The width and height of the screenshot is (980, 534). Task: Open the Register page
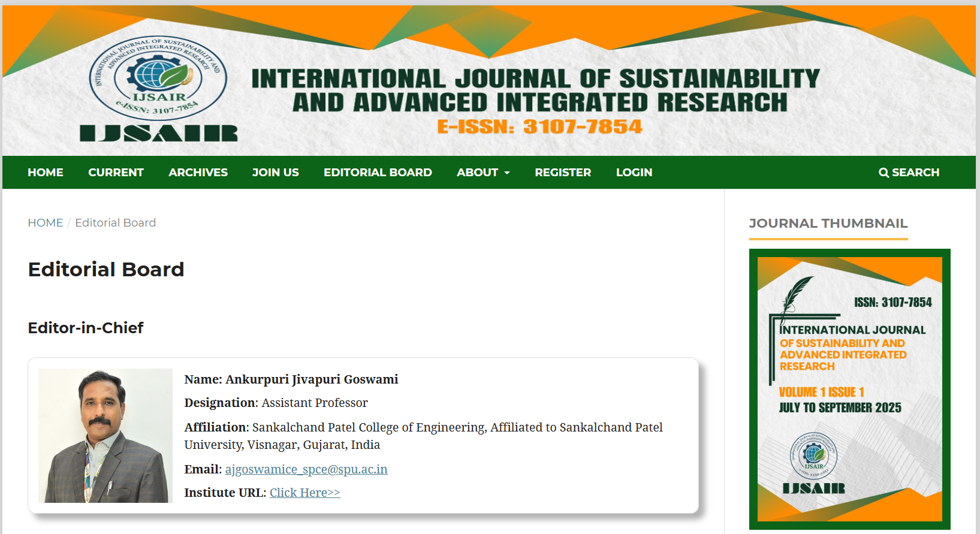(x=562, y=173)
